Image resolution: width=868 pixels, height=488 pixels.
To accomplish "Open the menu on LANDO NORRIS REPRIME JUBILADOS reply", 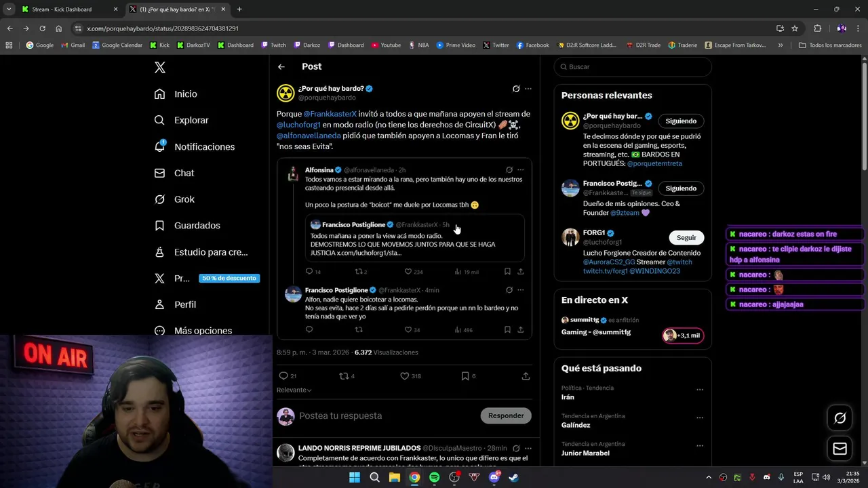I will [x=528, y=448].
